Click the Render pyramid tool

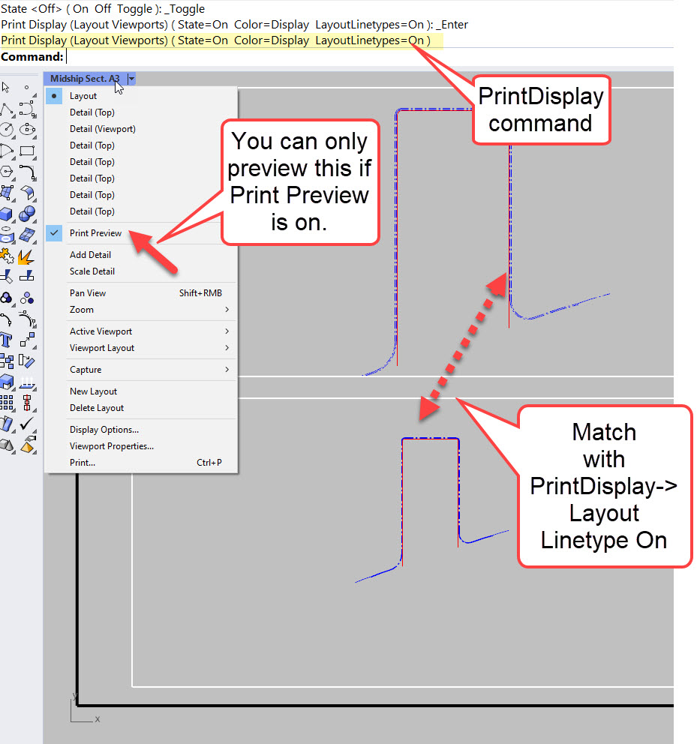pyautogui.click(x=27, y=445)
